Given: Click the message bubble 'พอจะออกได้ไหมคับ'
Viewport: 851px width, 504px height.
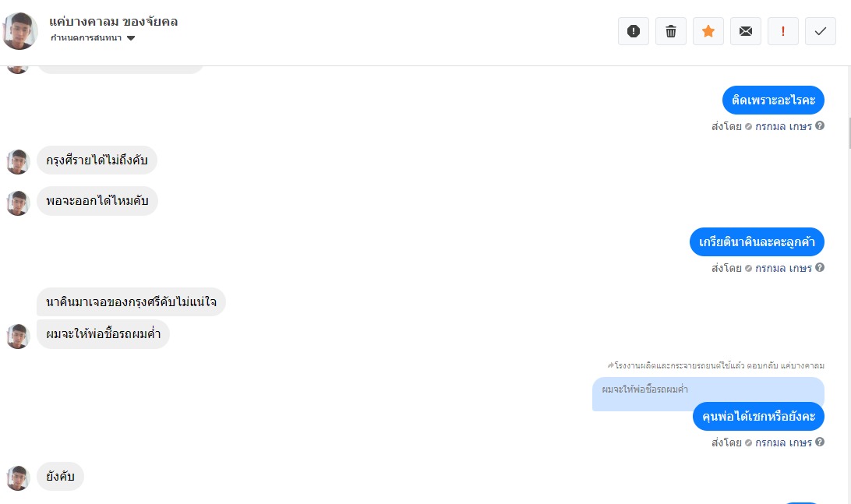Looking at the screenshot, I should point(97,202).
